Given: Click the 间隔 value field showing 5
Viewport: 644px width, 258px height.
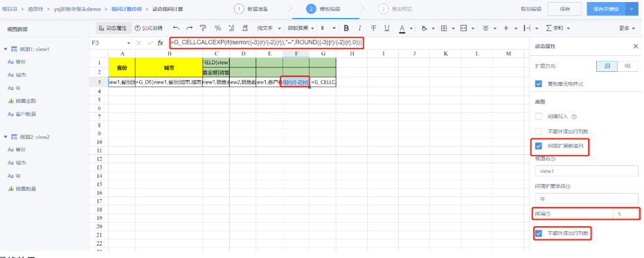Looking at the screenshot, I should tap(625, 214).
